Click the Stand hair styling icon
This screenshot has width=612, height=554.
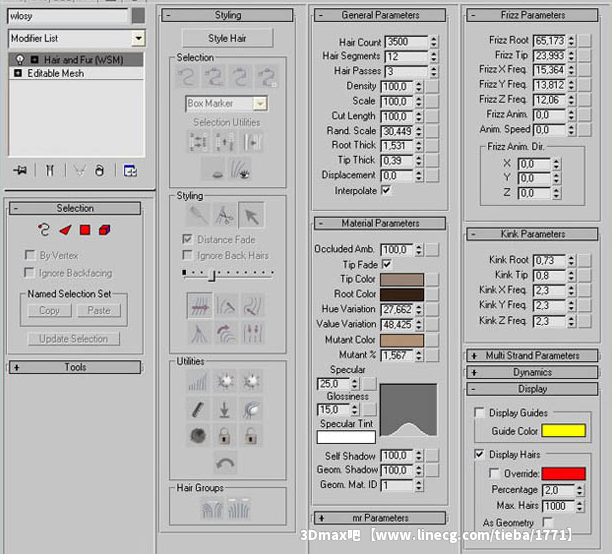coord(226,305)
